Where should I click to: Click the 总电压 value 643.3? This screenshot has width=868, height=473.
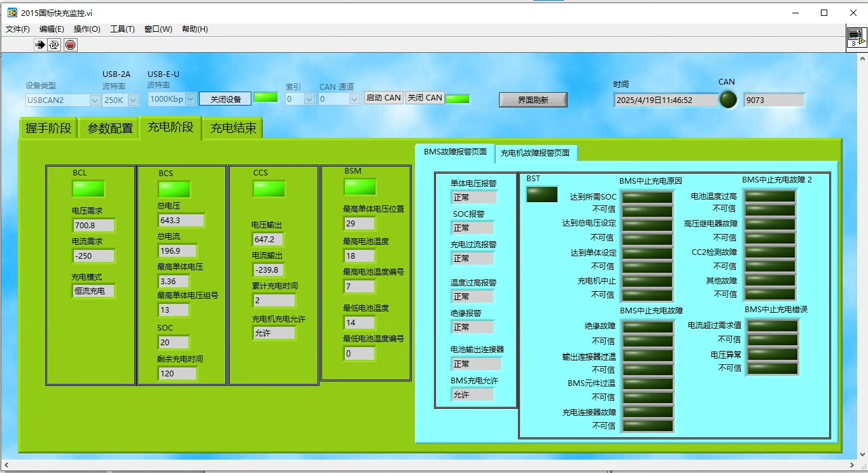[181, 220]
